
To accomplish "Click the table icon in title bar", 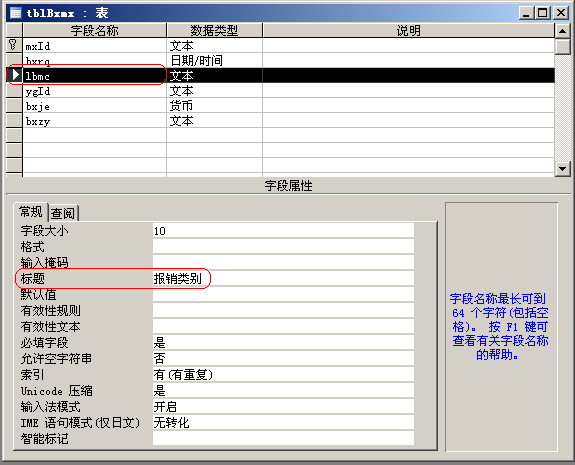I will [x=16, y=13].
